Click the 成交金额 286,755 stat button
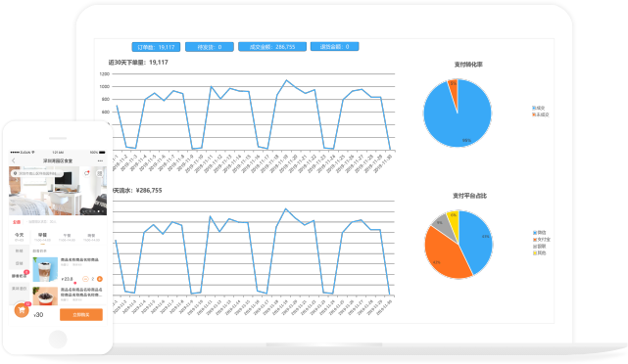 (x=272, y=47)
